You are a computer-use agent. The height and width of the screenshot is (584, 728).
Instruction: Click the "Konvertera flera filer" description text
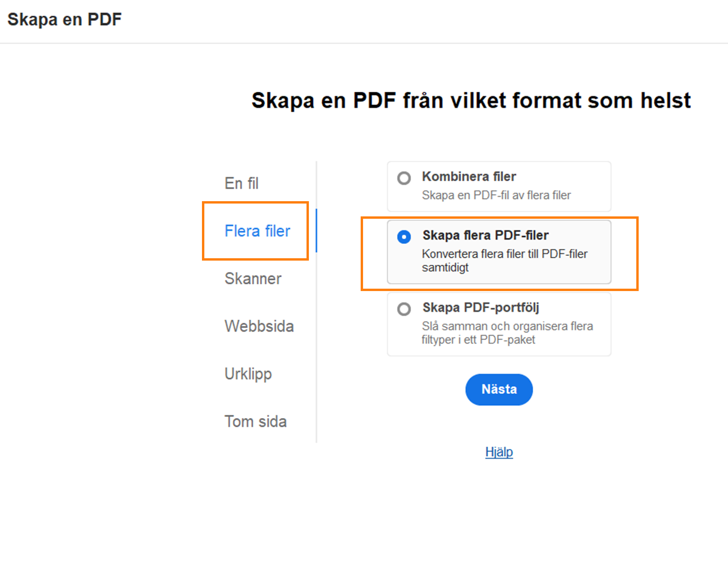coord(505,254)
